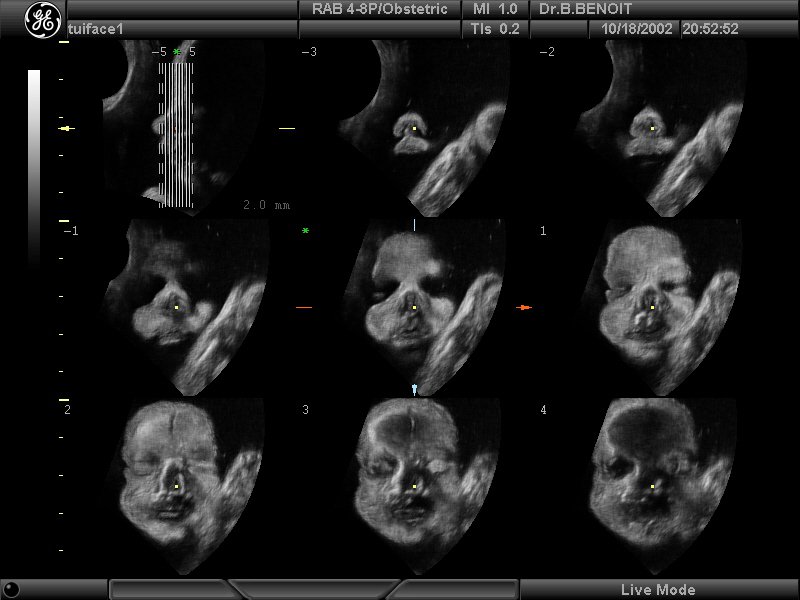Click the GE logo icon
800x600 pixels.
tap(43, 20)
